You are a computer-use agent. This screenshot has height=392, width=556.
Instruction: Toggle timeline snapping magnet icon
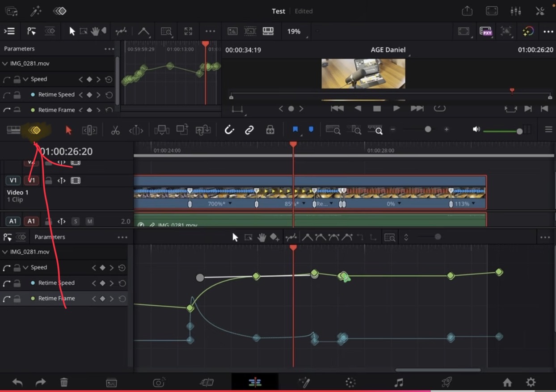click(229, 130)
